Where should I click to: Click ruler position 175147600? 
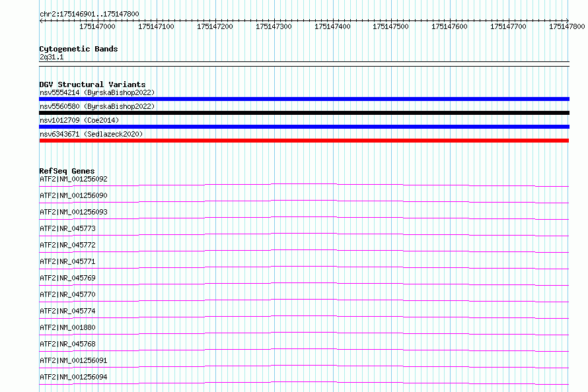[x=450, y=26]
